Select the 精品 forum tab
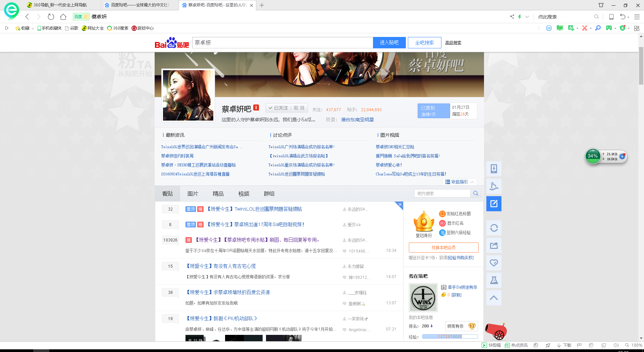Viewport: 644px width, 352px height. [x=218, y=194]
